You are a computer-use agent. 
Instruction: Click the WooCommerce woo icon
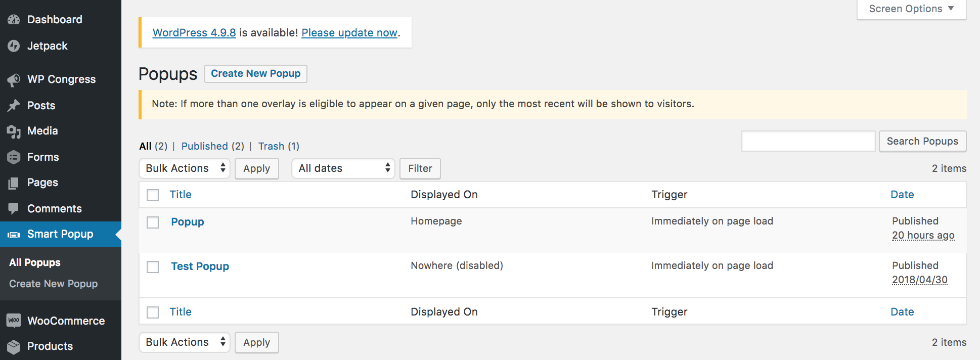click(14, 321)
